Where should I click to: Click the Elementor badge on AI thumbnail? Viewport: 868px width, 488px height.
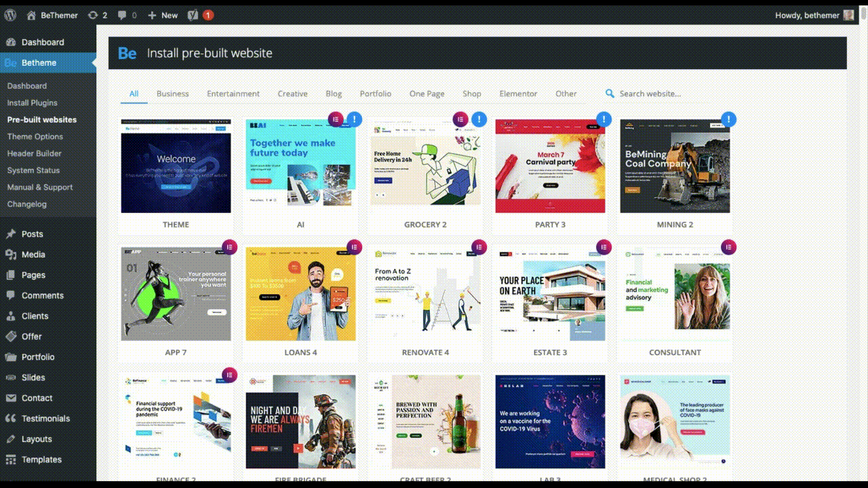(x=335, y=119)
